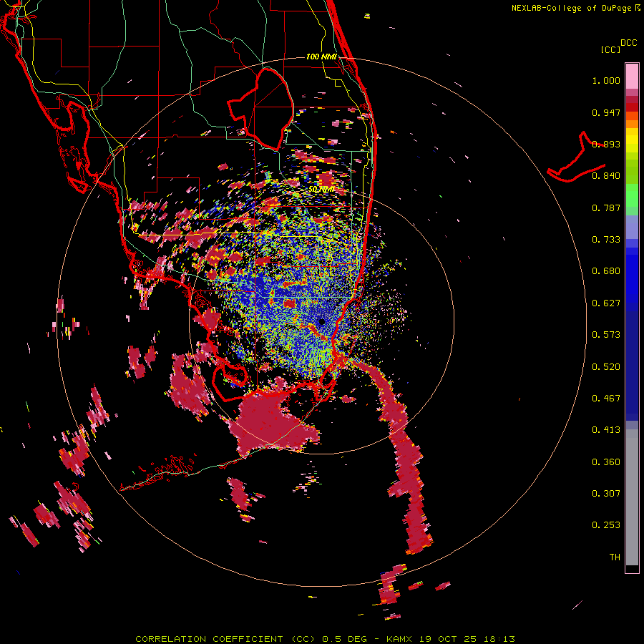Select the 0.307 scale label
The height and width of the screenshot is (644, 644).
point(606,494)
